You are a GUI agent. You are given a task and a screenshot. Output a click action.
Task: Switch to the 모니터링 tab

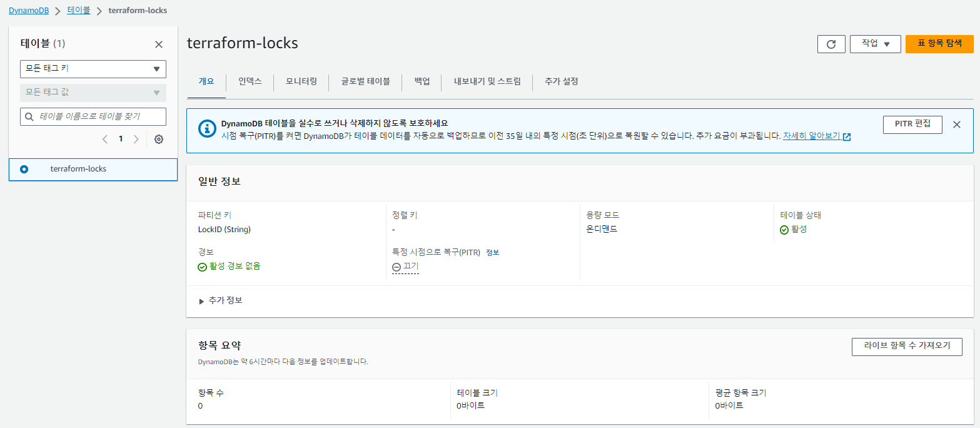[301, 81]
